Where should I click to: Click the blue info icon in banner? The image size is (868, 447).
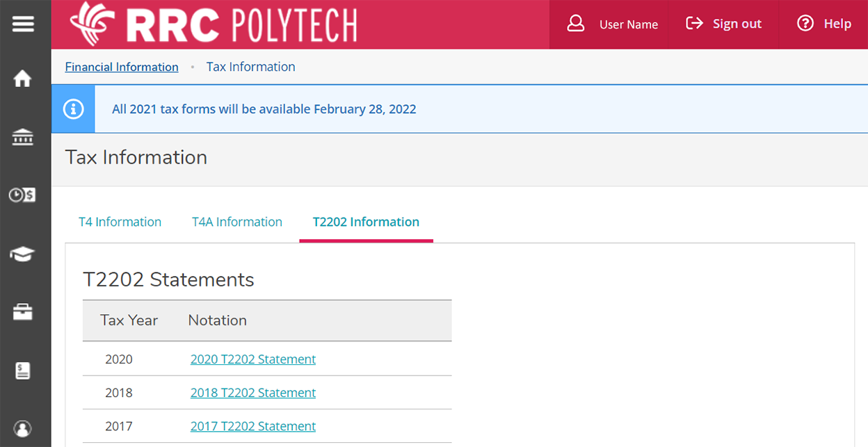[73, 109]
